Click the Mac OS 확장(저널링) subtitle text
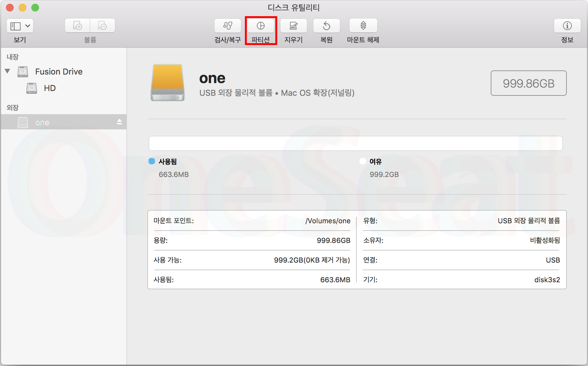The image size is (588, 366). click(x=318, y=93)
